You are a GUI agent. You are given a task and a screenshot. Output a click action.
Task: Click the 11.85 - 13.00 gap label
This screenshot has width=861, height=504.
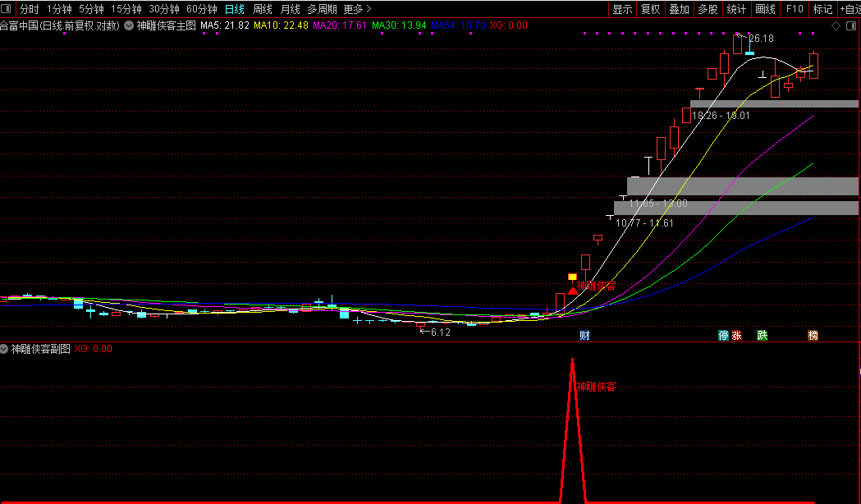click(657, 204)
